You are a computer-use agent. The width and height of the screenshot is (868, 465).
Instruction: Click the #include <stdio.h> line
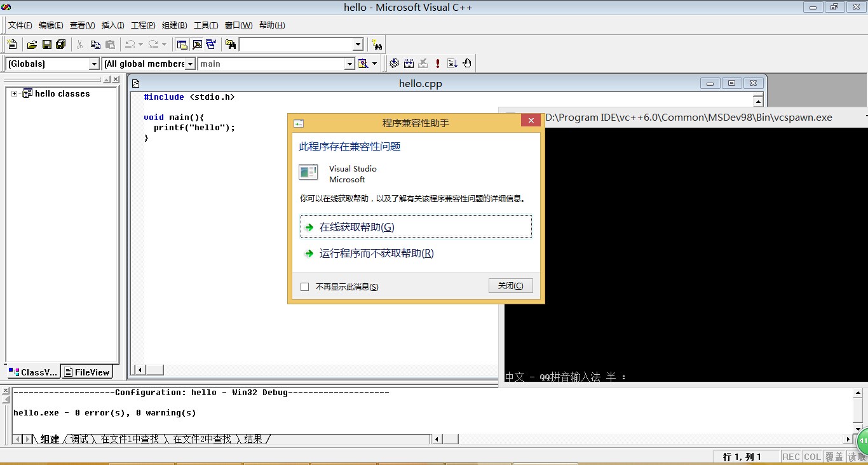(x=189, y=97)
